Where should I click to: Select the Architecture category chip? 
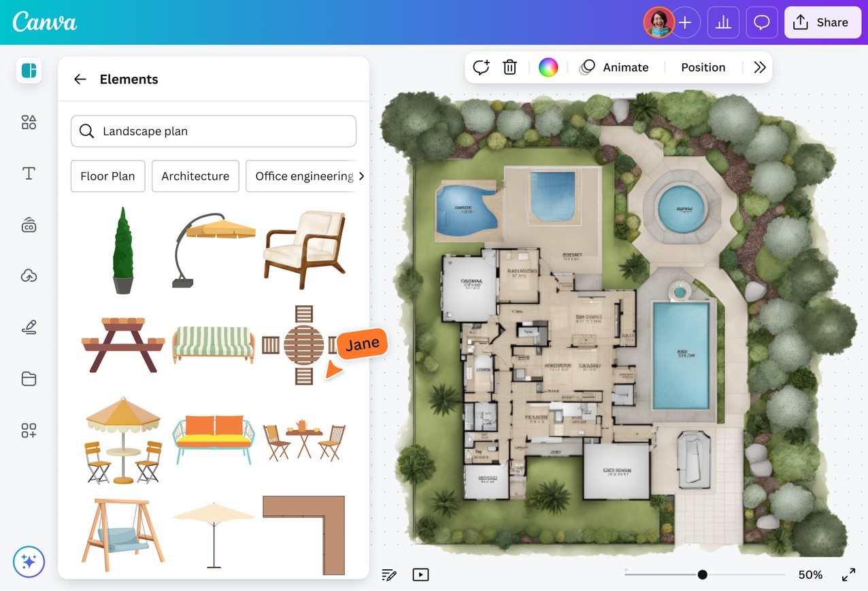[195, 176]
